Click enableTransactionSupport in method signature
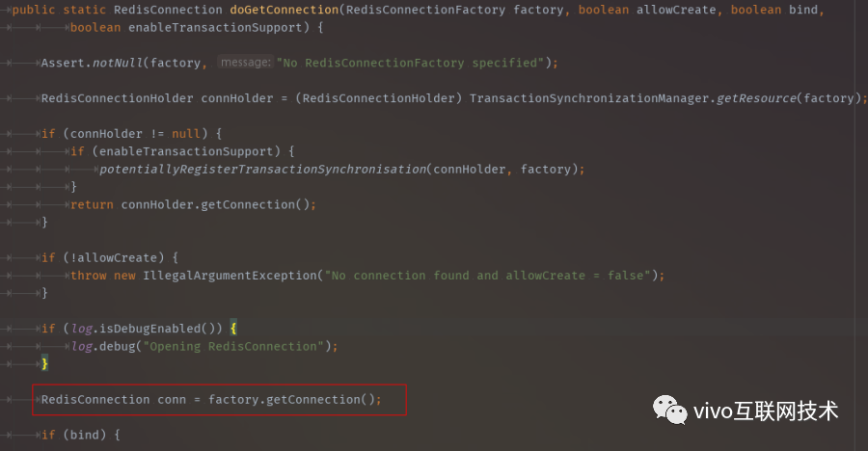This screenshot has width=868, height=451. pos(215,27)
